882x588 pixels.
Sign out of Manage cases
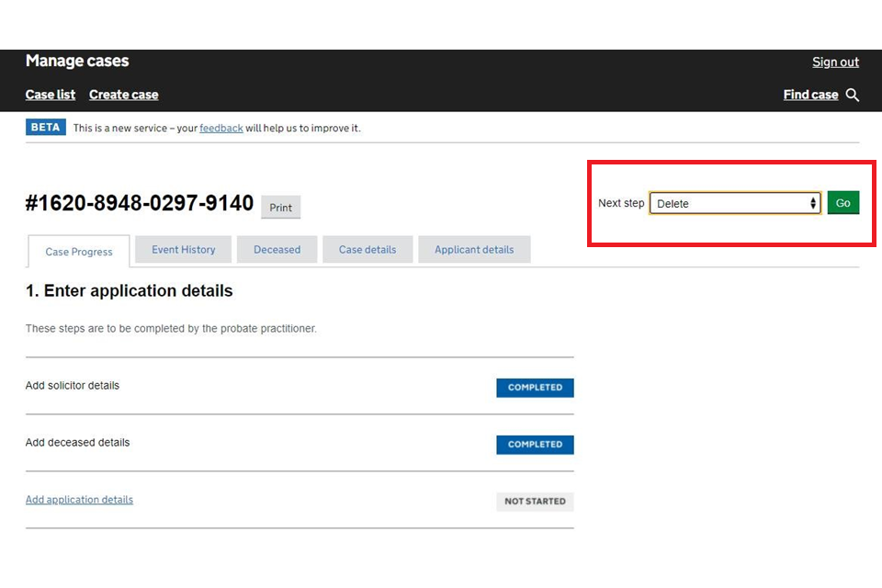tap(835, 62)
